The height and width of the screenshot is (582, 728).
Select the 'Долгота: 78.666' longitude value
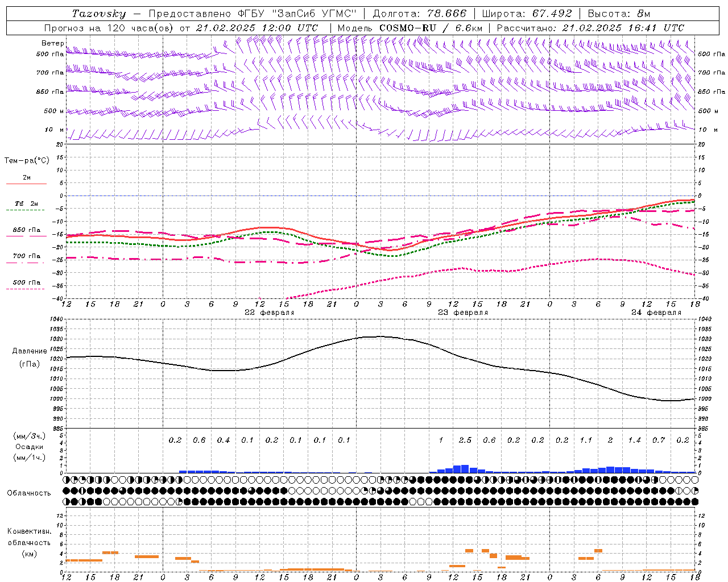[x=420, y=14]
